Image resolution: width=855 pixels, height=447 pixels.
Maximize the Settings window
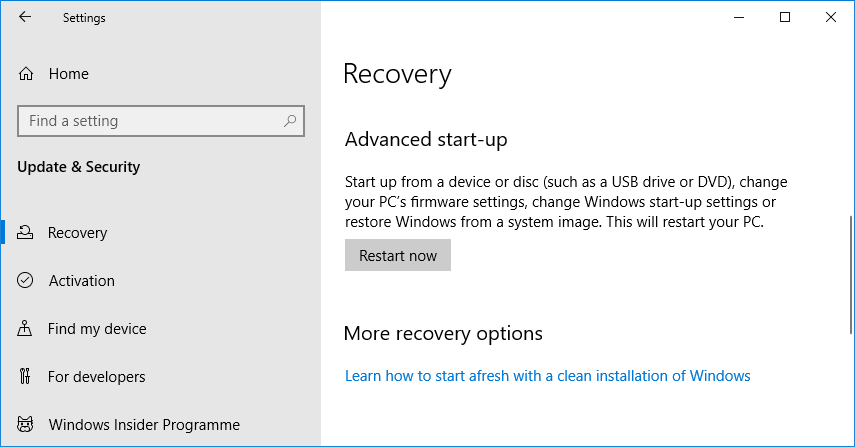click(785, 17)
